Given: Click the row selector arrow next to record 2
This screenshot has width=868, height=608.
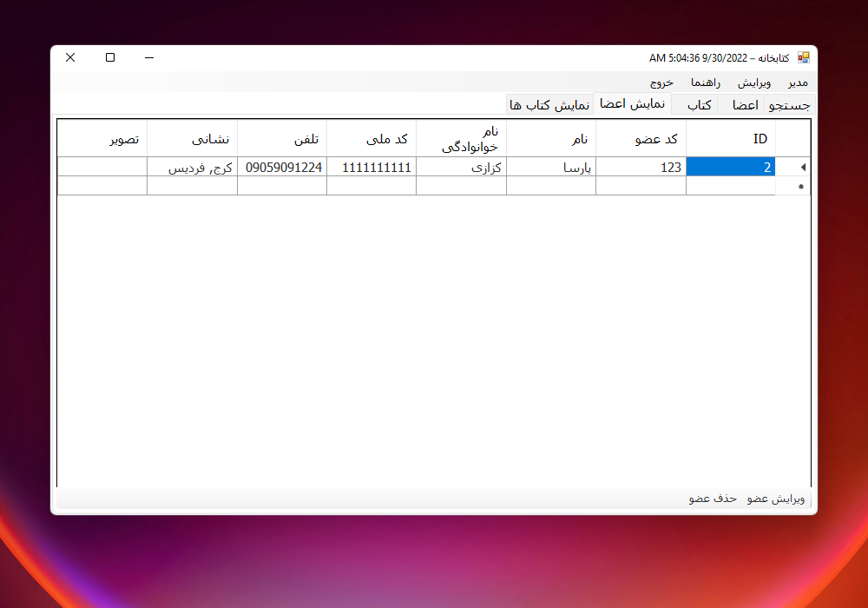Looking at the screenshot, I should tap(803, 167).
